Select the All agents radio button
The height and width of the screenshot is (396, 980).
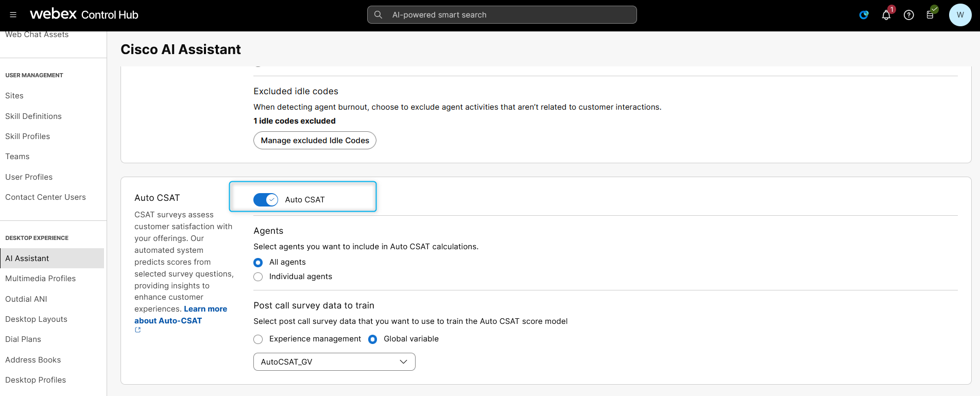coord(259,263)
